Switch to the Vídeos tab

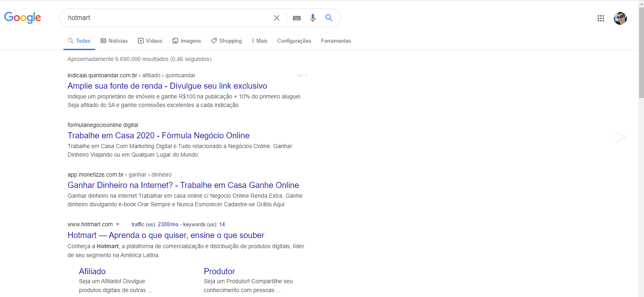(x=150, y=41)
